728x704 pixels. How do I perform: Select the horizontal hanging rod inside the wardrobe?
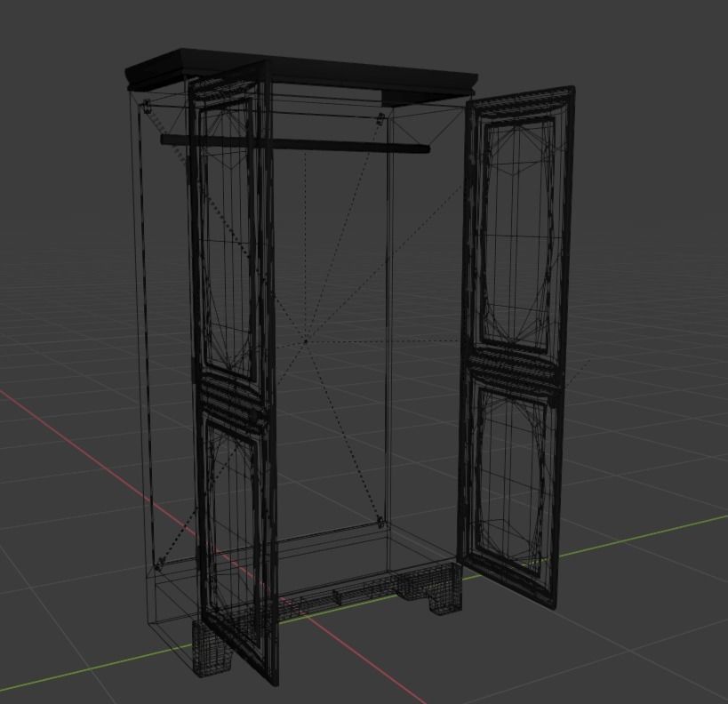click(295, 143)
